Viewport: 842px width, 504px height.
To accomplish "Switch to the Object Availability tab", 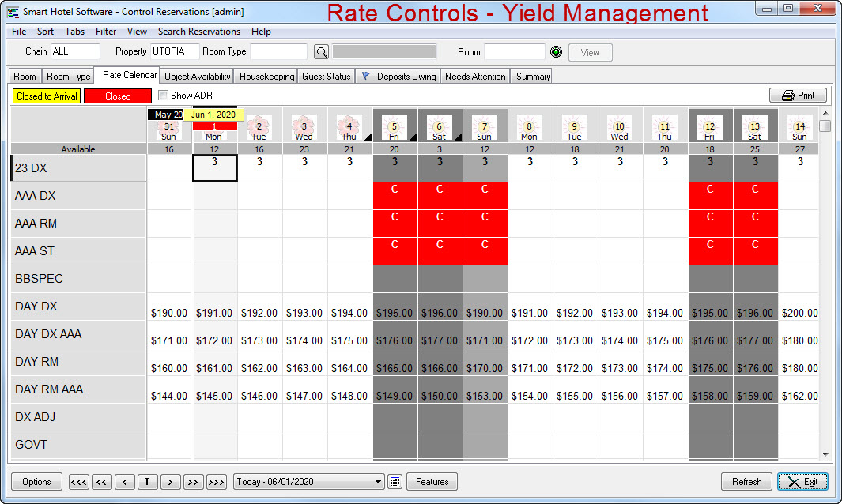I will point(197,76).
